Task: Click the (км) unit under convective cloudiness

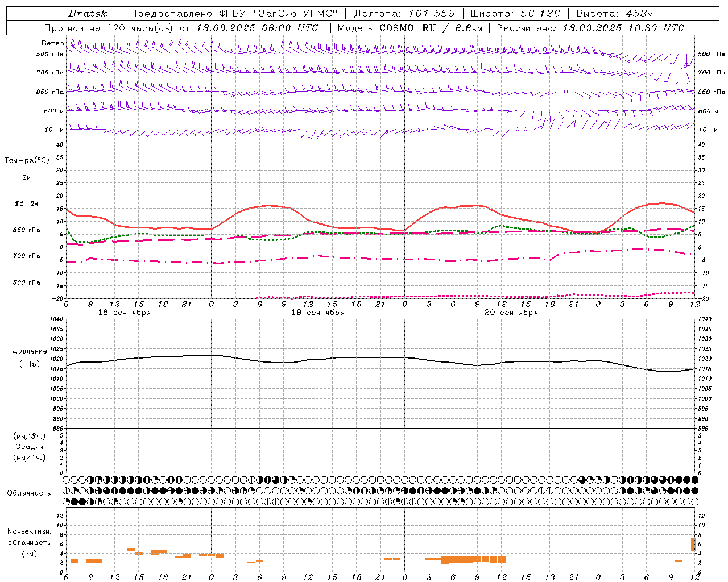Action: click(30, 554)
